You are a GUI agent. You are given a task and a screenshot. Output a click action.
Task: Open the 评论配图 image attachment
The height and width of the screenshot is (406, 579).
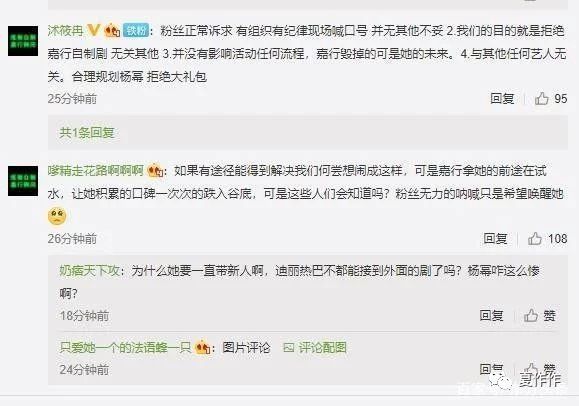[315, 347]
